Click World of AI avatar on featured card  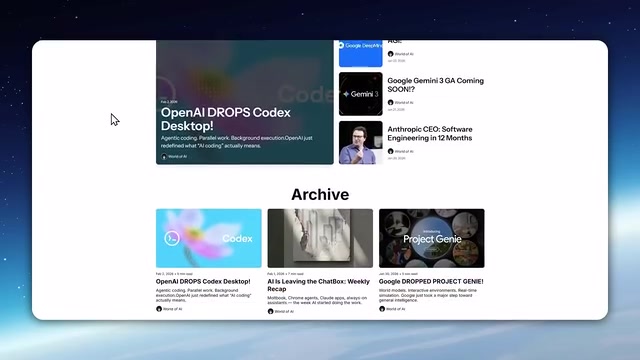coord(164,156)
